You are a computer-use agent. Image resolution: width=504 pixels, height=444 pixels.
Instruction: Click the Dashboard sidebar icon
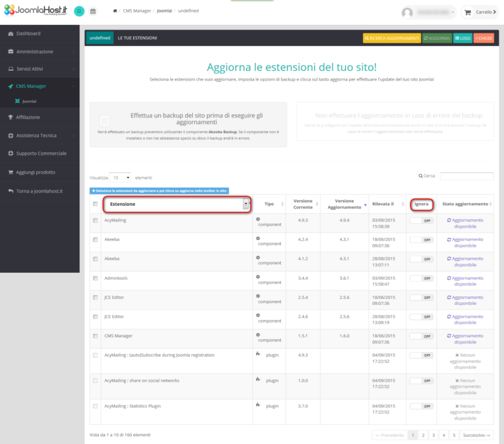click(10, 33)
